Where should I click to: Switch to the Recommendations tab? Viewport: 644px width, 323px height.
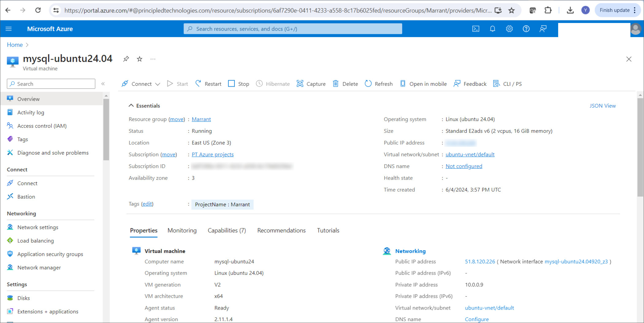coord(281,230)
